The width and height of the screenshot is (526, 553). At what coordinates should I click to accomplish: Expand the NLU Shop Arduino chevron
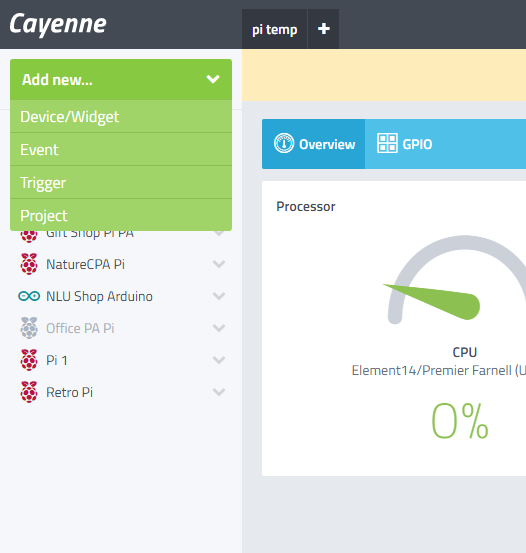[x=219, y=296]
